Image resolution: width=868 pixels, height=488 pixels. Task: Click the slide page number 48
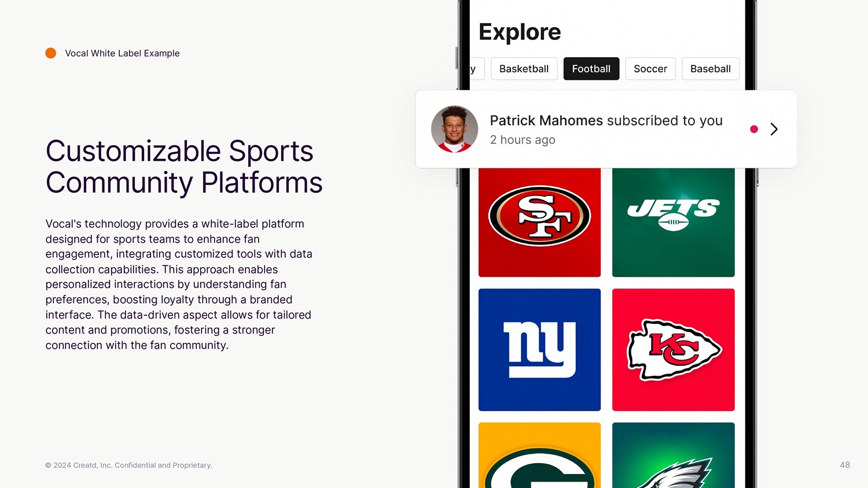(x=845, y=465)
